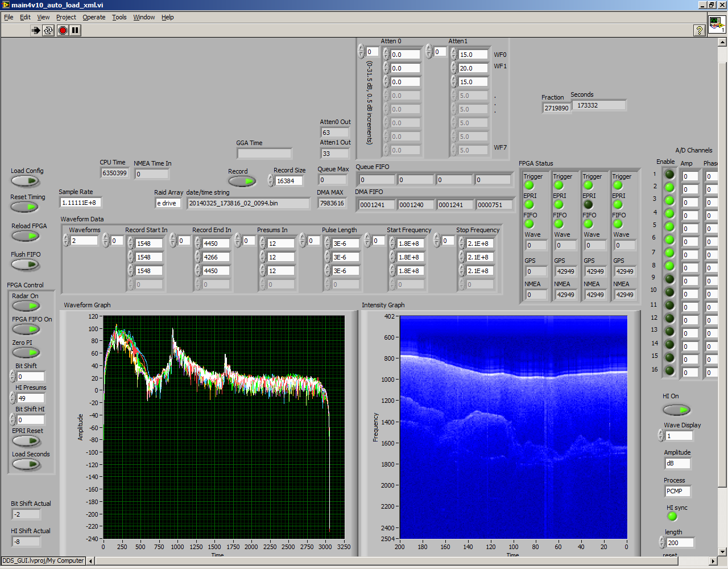Click the Wave Display increment arrows
Image resolution: width=728 pixels, height=569 pixels.
[x=661, y=435]
